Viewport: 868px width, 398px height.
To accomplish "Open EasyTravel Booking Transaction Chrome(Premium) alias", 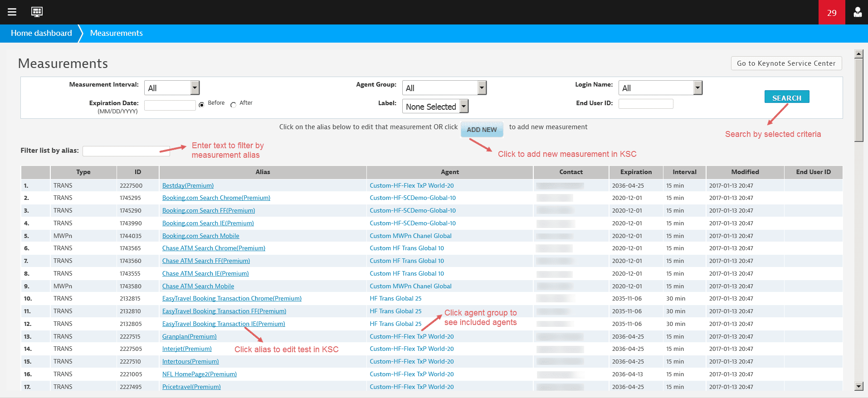I will pos(232,298).
